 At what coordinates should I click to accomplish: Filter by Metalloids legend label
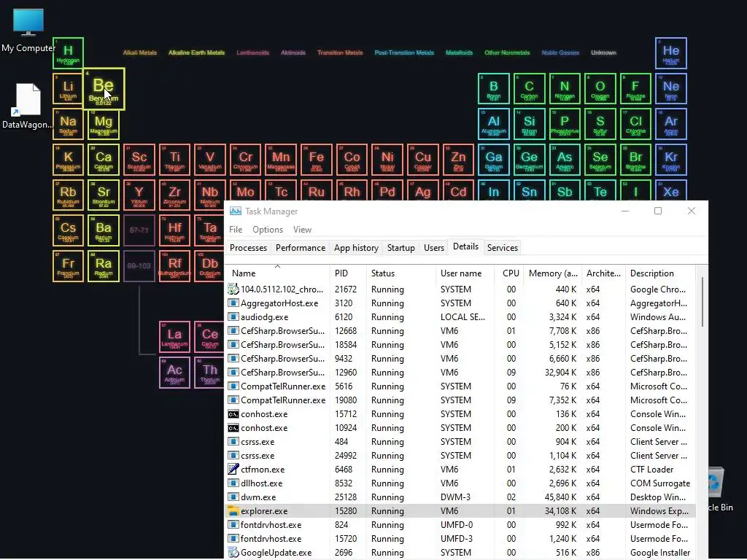[x=459, y=52]
